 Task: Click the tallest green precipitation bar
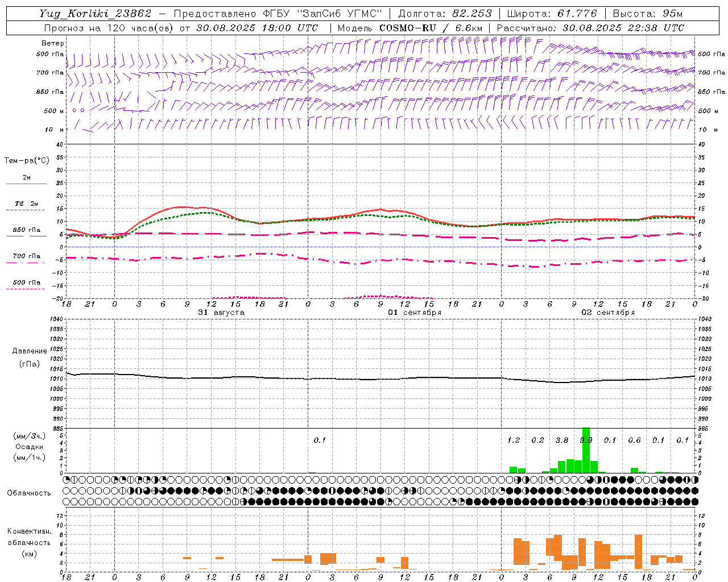[x=586, y=450]
